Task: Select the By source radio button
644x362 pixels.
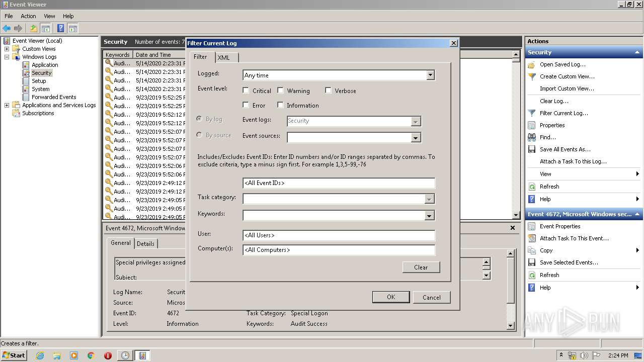Action: pos(199,135)
